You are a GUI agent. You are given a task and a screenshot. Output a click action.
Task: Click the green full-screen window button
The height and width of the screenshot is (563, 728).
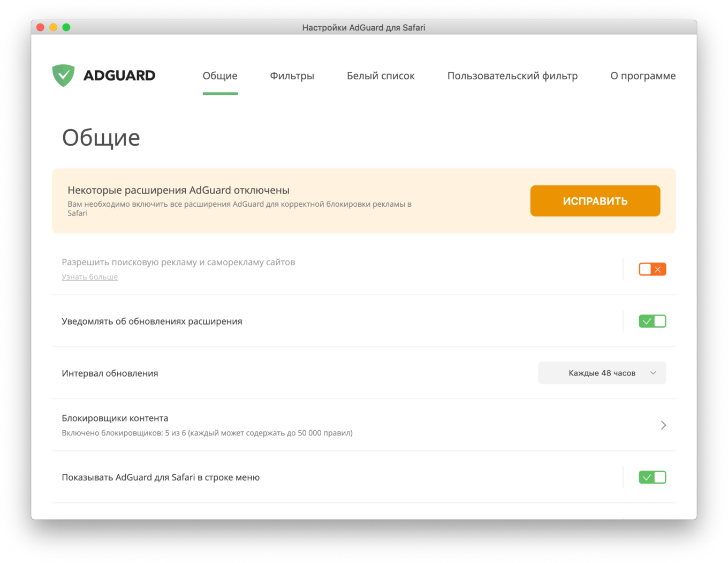pos(66,27)
